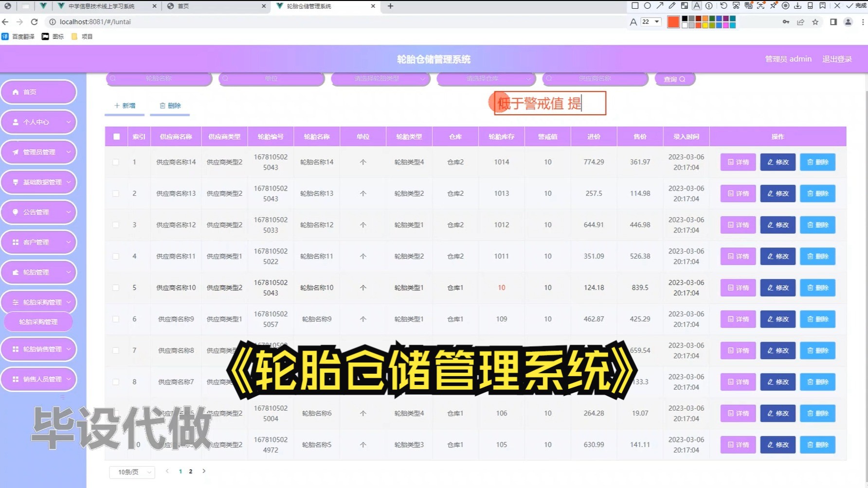Pick the black color swatch
Screen dimensions: 868x488
(x=685, y=18)
